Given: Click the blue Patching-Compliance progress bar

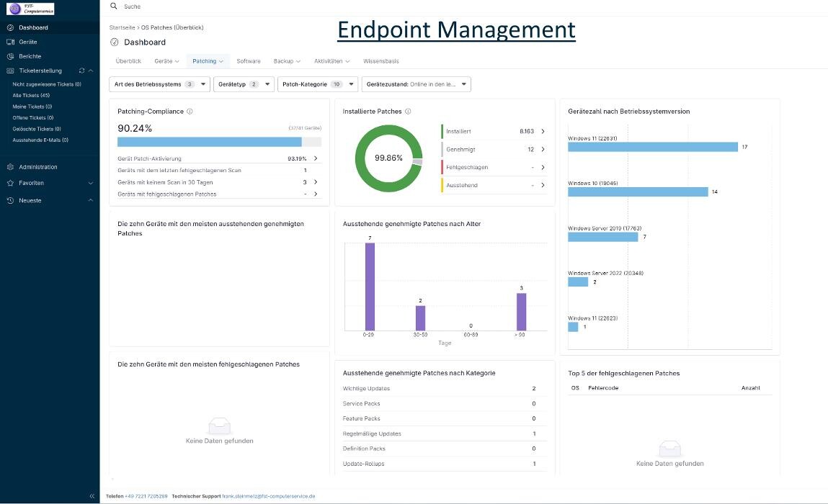Looking at the screenshot, I should coord(209,142).
